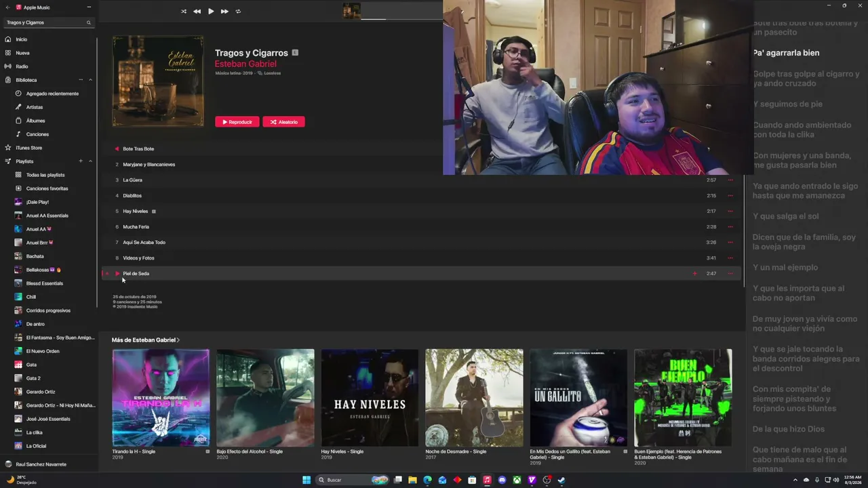Focus the search field containing Tragos y Cigarros

pos(49,22)
